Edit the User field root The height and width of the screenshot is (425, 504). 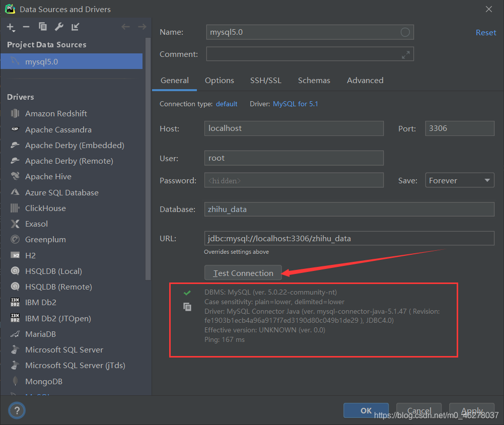tap(294, 158)
